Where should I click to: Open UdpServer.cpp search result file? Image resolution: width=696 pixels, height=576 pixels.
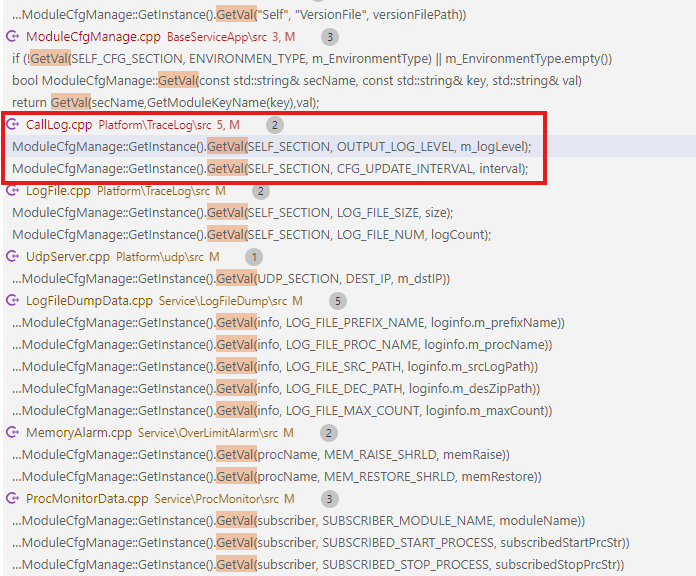coord(68,256)
